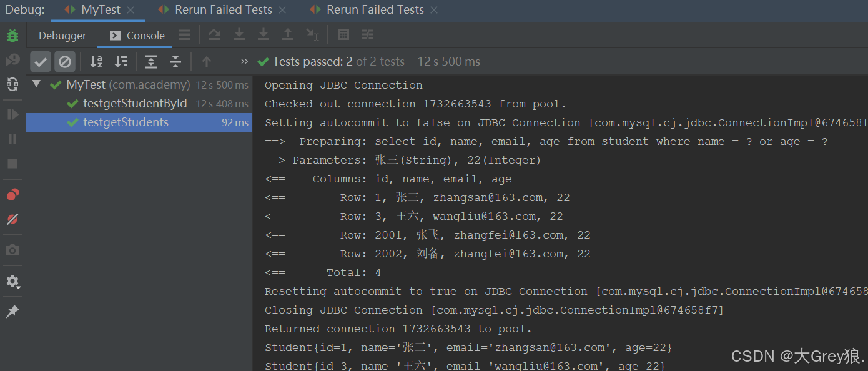The height and width of the screenshot is (371, 868).
Task: Collapse all test tree nodes
Action: pos(175,61)
